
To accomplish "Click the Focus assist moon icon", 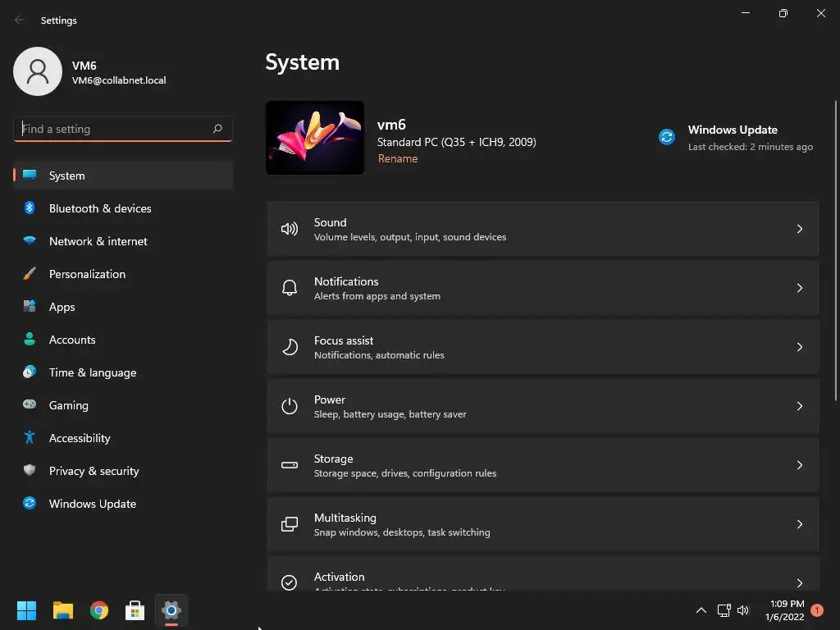I will click(290, 347).
